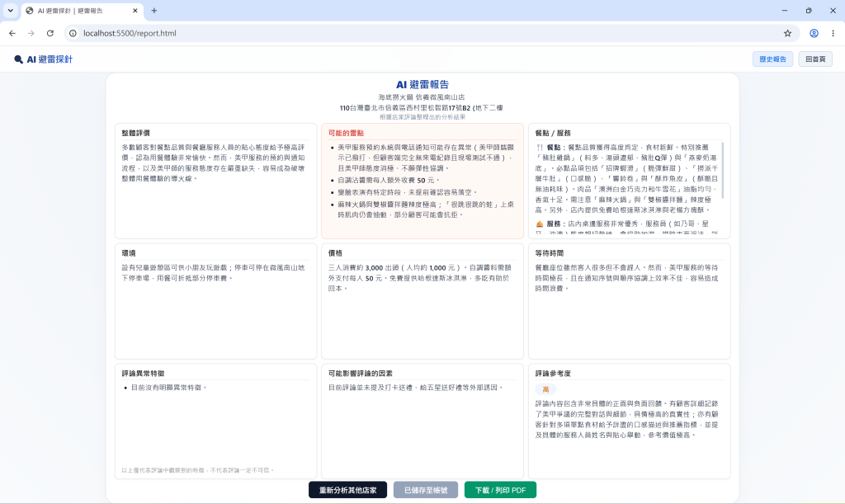
Task: Click the scrollbar in the 餐點 / 服務 card
Action: point(722,170)
